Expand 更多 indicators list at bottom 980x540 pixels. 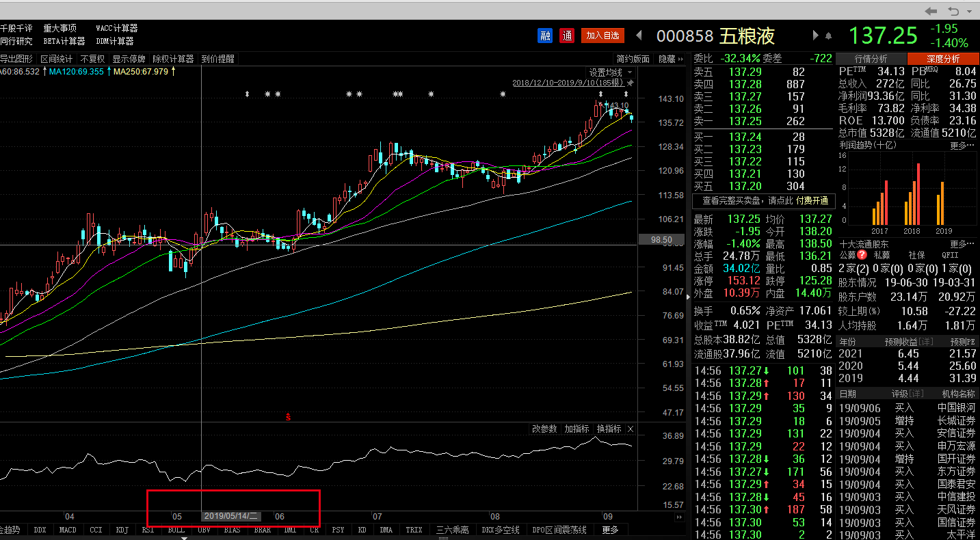[610, 530]
